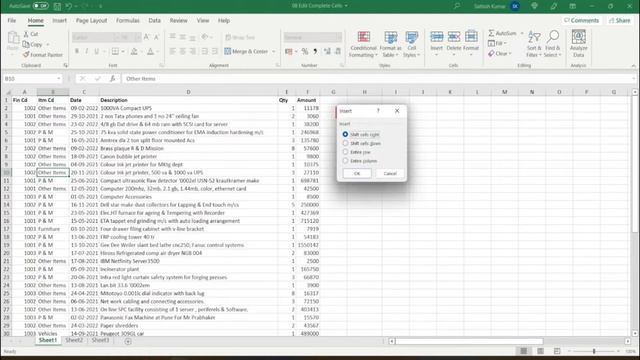Apply Percent Style format

(x=305, y=51)
